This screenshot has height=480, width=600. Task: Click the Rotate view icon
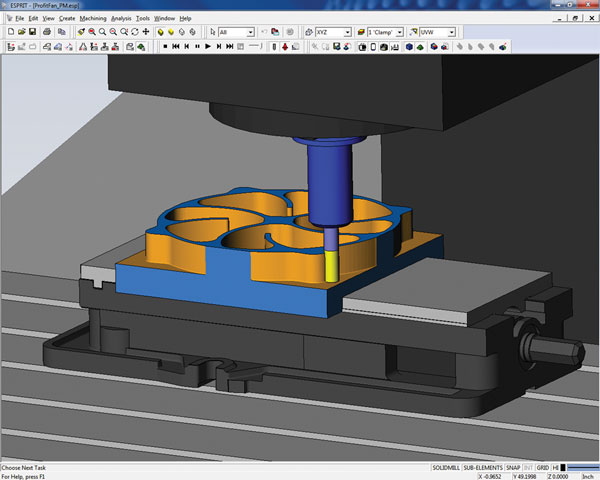pyautogui.click(x=136, y=32)
